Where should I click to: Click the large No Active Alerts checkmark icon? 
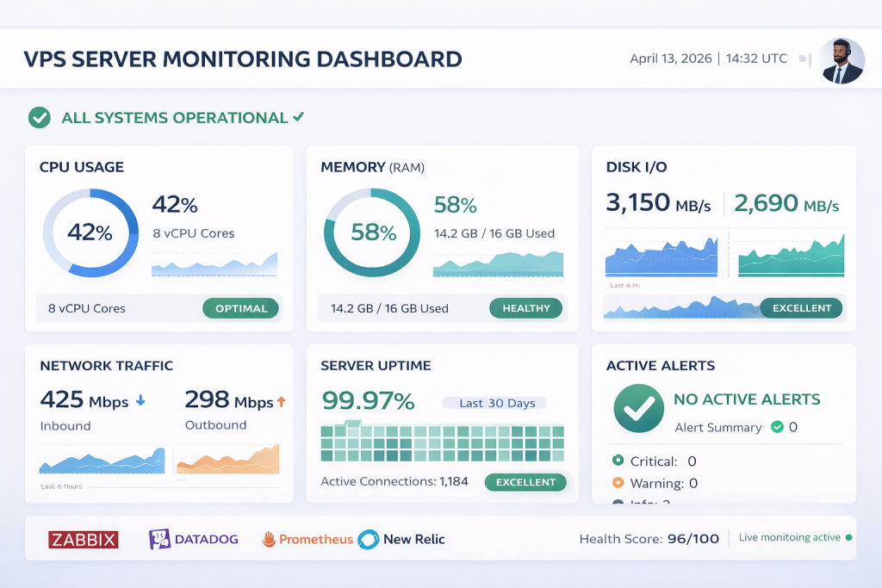pyautogui.click(x=638, y=408)
